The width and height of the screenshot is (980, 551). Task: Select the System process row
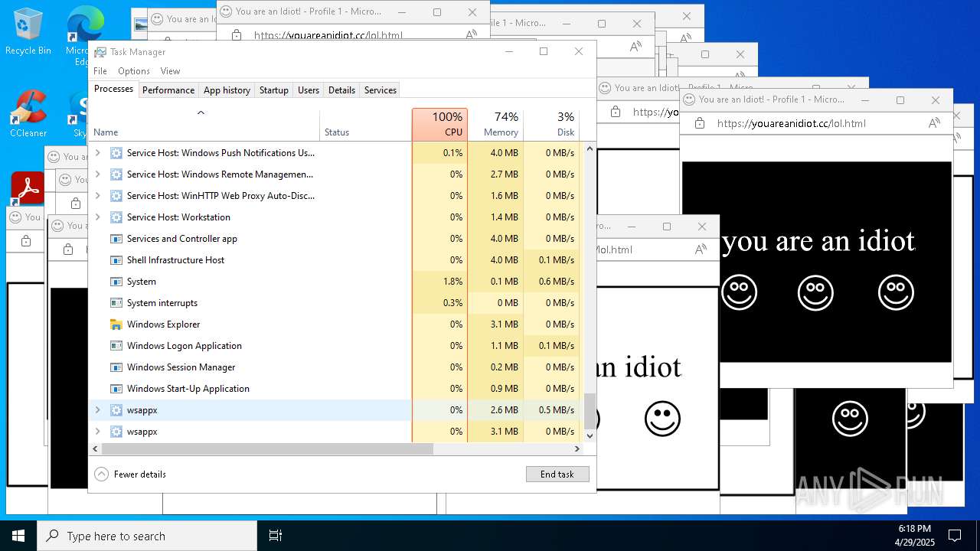tap(335, 281)
